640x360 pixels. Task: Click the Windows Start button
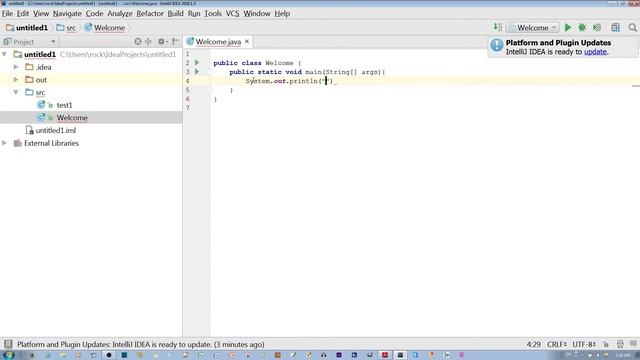click(x=9, y=355)
